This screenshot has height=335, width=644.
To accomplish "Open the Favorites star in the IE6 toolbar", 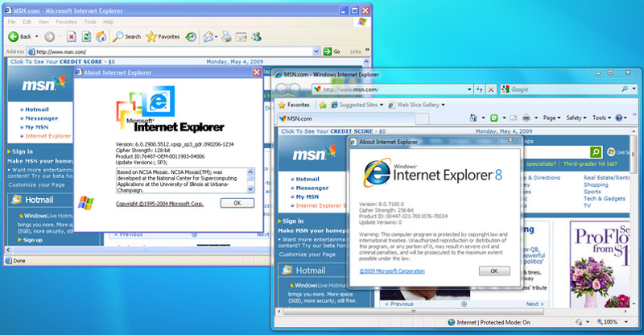I will pos(163,36).
